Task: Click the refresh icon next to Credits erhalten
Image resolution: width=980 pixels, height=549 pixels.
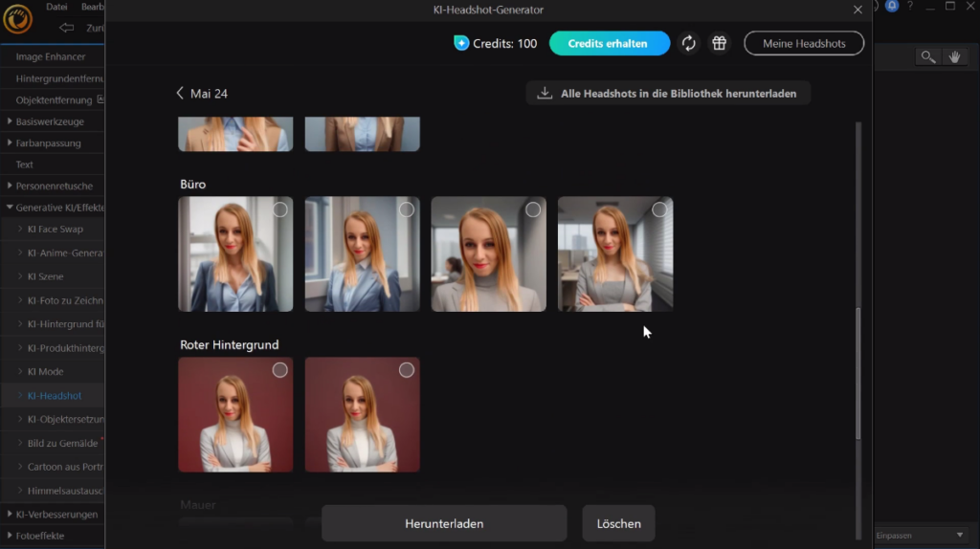Action: [x=688, y=43]
